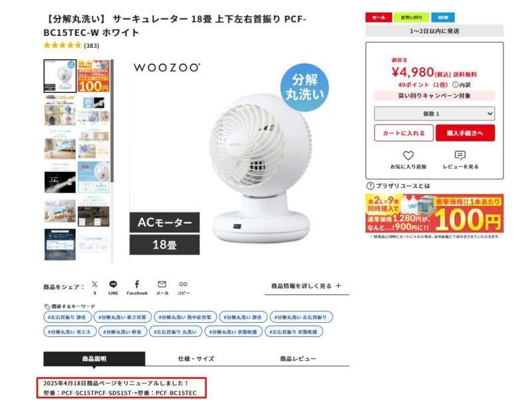Screen dimensions: 532x400
Task: Select the 商品説明 tab
Action: [x=94, y=359]
